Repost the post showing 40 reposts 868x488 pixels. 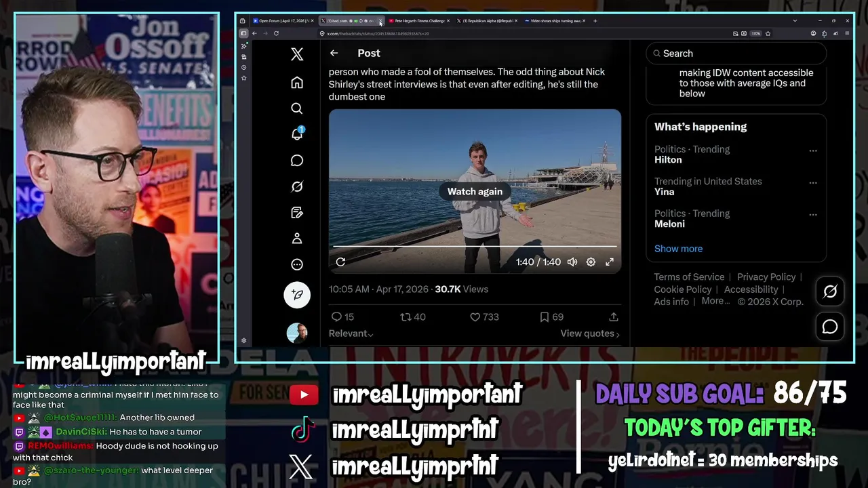coord(413,317)
